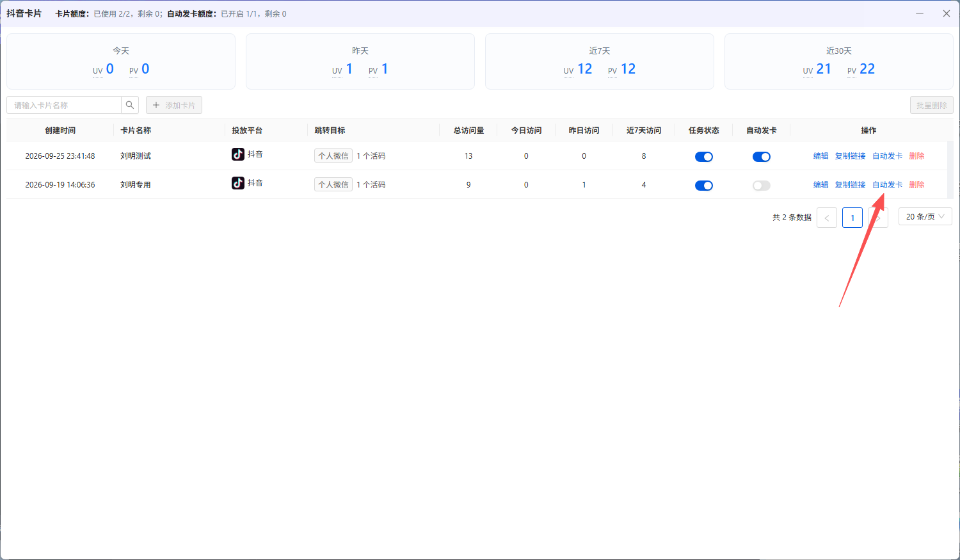
Task: Close the 抖音卡片 window
Action: click(x=947, y=13)
